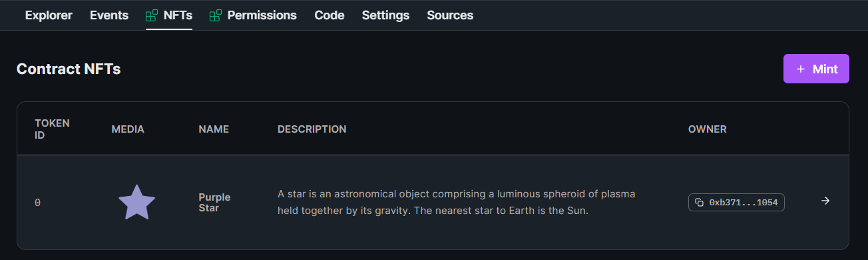Copy owner address using the copy icon
The height and width of the screenshot is (260, 868).
[x=699, y=202]
